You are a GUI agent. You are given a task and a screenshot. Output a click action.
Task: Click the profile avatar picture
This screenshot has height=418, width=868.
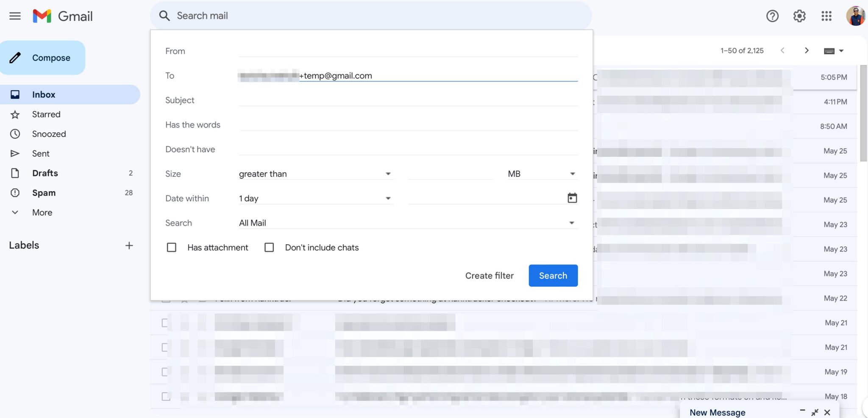(856, 16)
